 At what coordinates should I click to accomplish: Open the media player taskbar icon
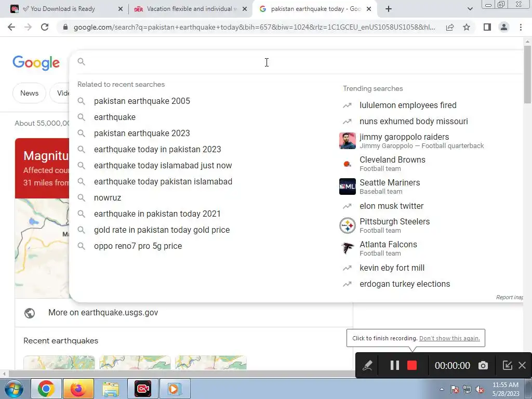coord(175,389)
